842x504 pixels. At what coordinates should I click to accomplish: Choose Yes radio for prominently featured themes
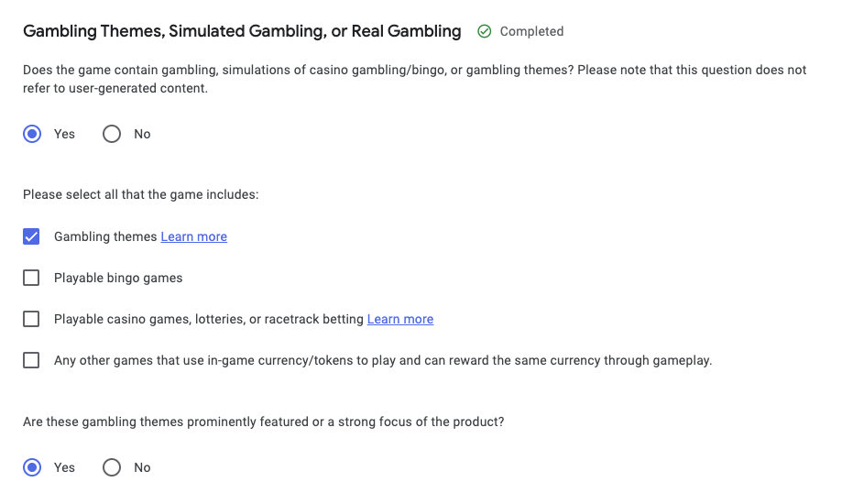[x=32, y=467]
